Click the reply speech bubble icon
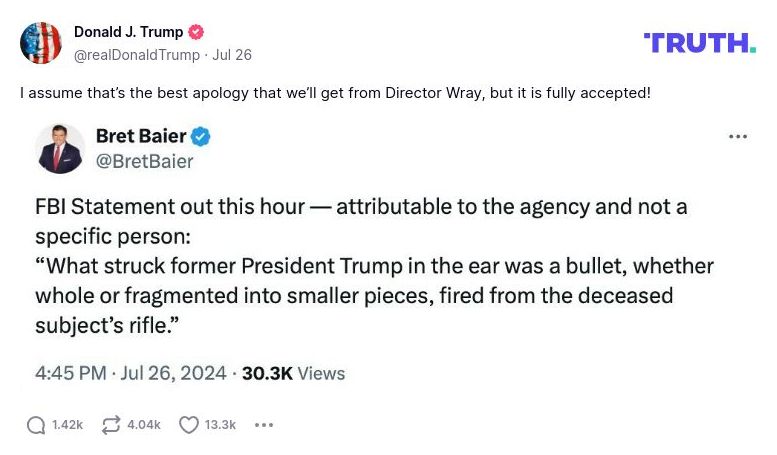 click(36, 425)
